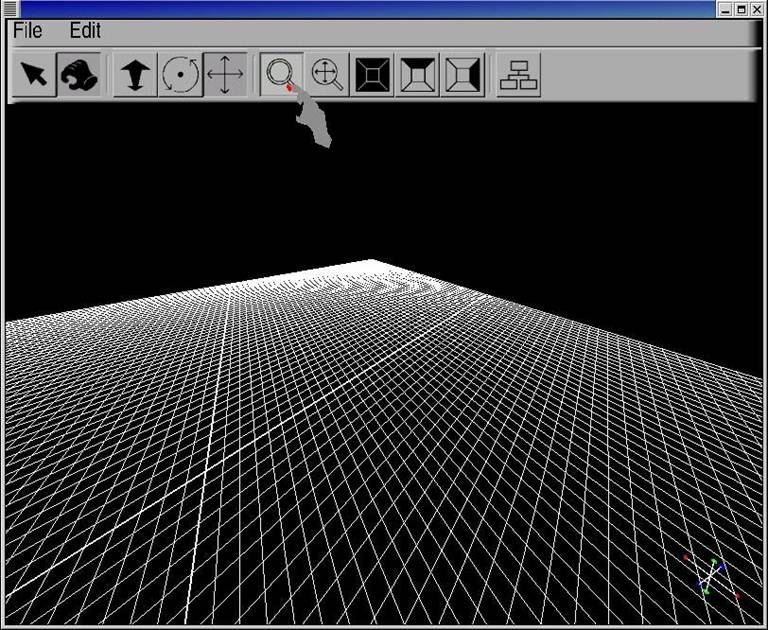This screenshot has width=768, height=630.
Task: Click the magnifying glass zoom tool
Action: (282, 74)
